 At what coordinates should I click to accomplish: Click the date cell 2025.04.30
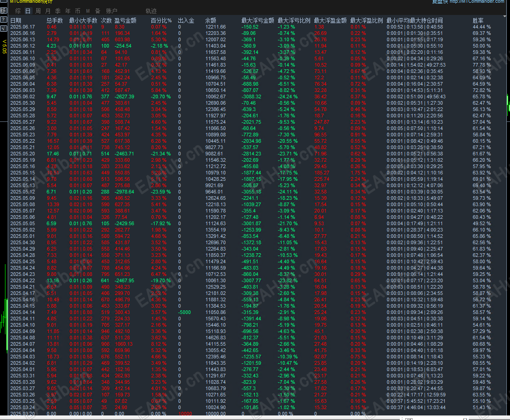pos(23,242)
